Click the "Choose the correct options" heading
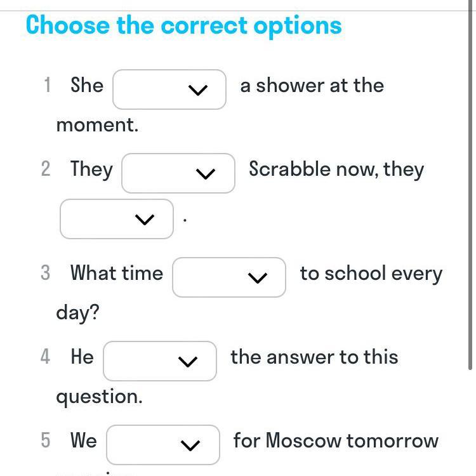The height and width of the screenshot is (476, 476). tap(184, 25)
